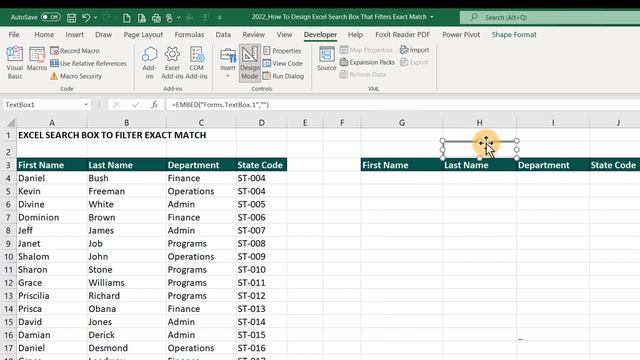Open the File tab
This screenshot has height=360, width=640.
pyautogui.click(x=14, y=35)
